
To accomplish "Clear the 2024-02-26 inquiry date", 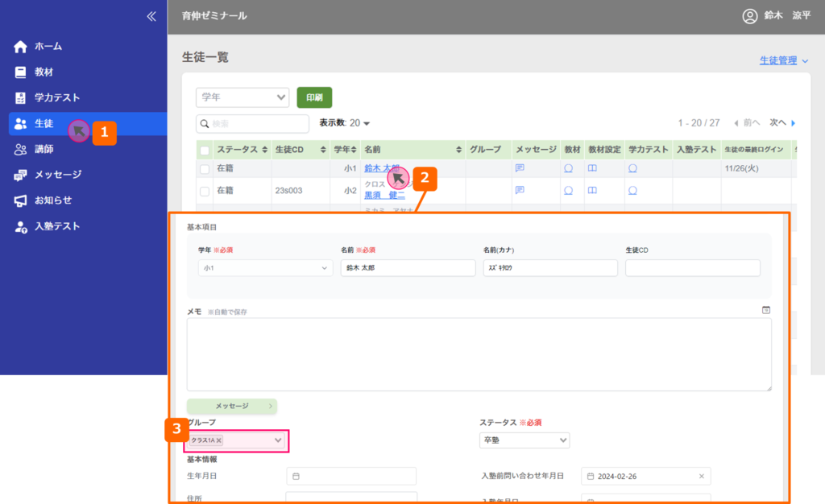I will point(701,476).
